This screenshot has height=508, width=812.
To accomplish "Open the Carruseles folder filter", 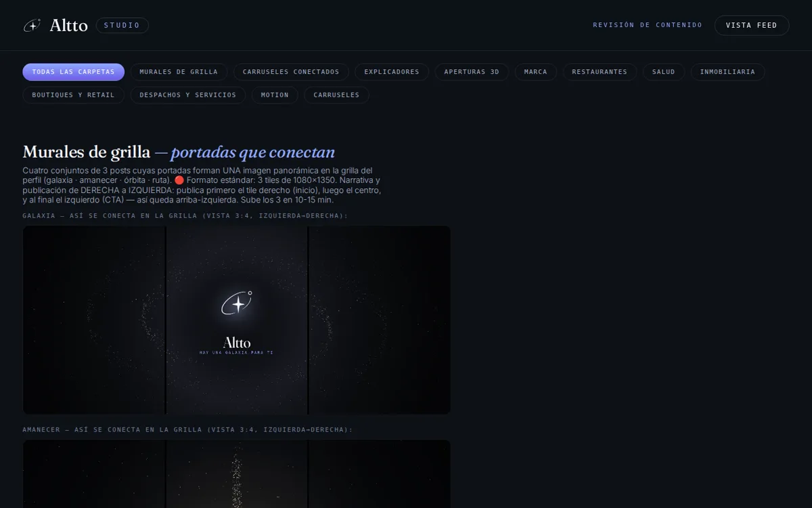I will pyautogui.click(x=336, y=95).
